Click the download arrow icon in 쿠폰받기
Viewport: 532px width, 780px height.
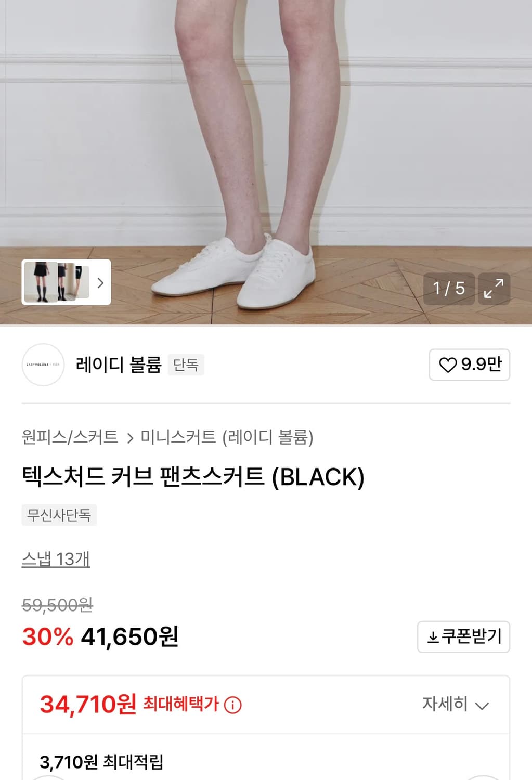[x=433, y=637]
